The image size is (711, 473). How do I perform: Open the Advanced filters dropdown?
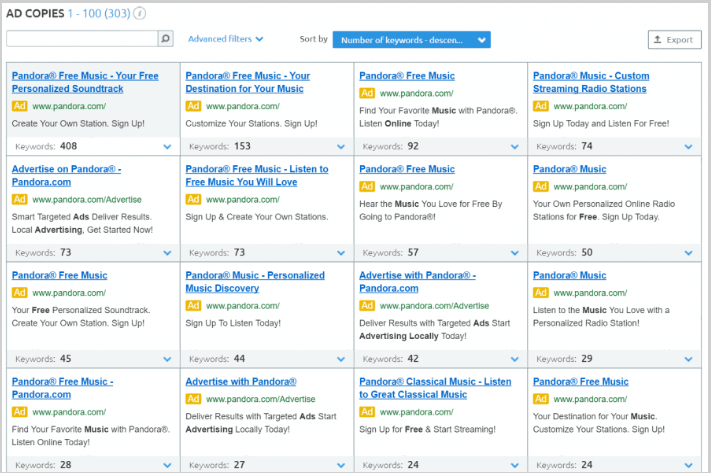225,39
